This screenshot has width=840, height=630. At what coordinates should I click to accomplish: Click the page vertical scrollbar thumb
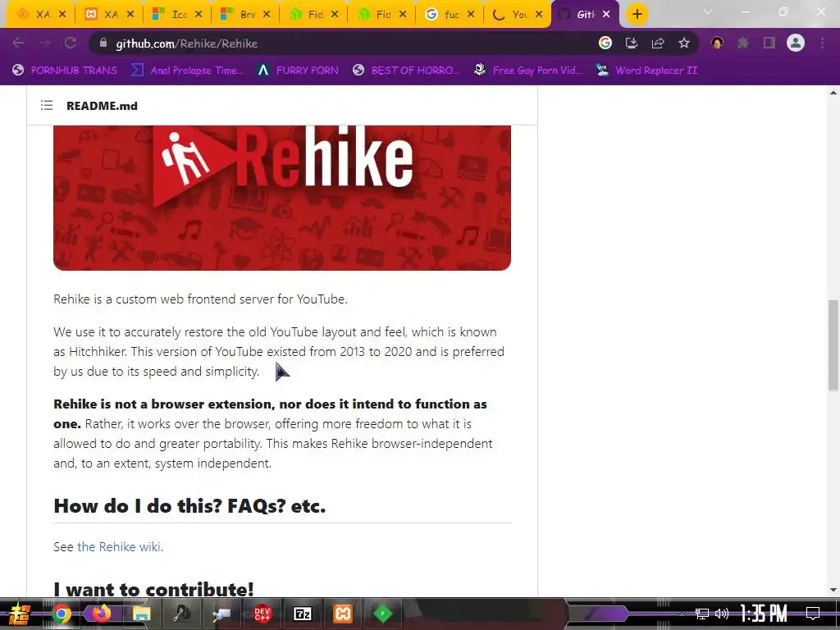(833, 345)
